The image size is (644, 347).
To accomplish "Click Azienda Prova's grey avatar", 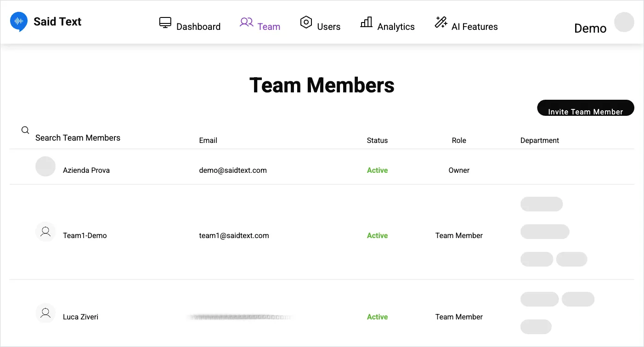I will 45,166.
